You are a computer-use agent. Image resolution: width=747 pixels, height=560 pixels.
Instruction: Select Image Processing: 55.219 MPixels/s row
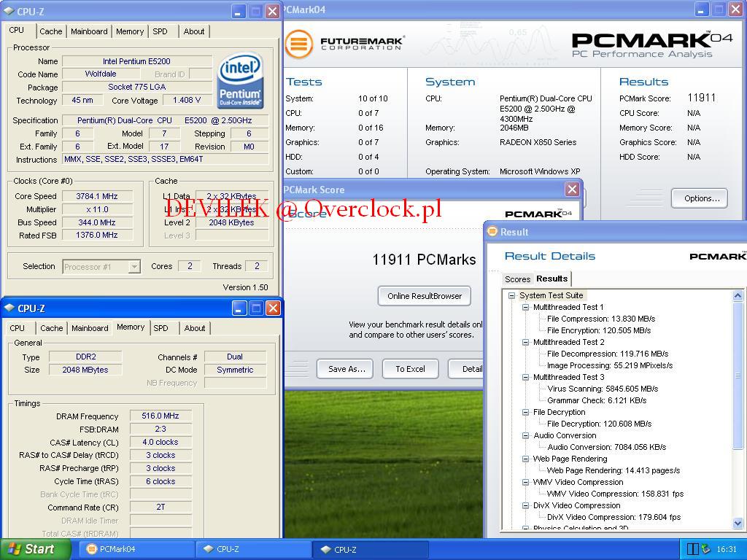pyautogui.click(x=610, y=366)
